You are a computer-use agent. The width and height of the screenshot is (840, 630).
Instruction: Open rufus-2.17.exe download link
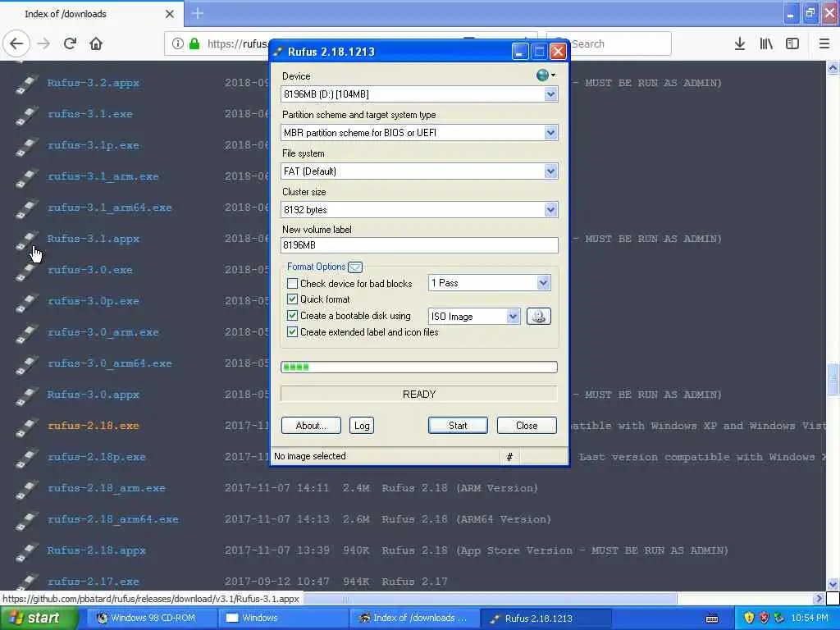[94, 582]
